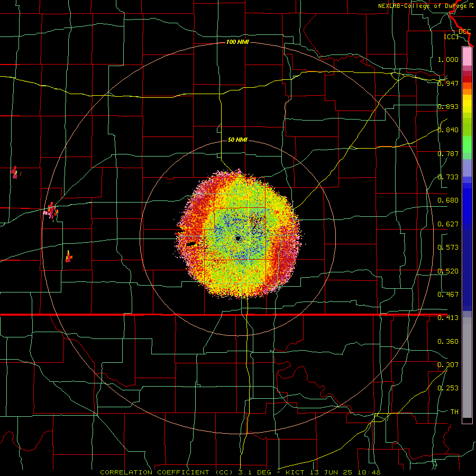
Task: Click the 0.840 legend value
Action: (448, 130)
